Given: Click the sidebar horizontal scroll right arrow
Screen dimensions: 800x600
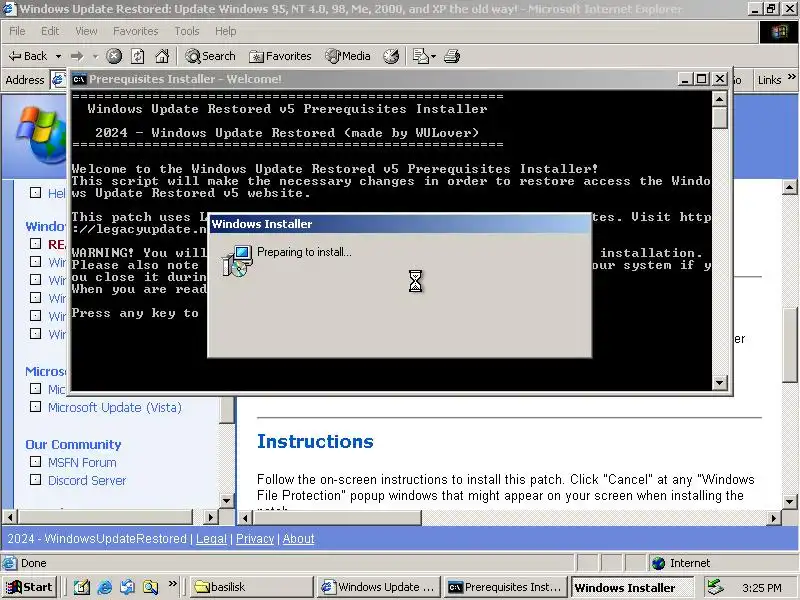Looking at the screenshot, I should pyautogui.click(x=210, y=517).
